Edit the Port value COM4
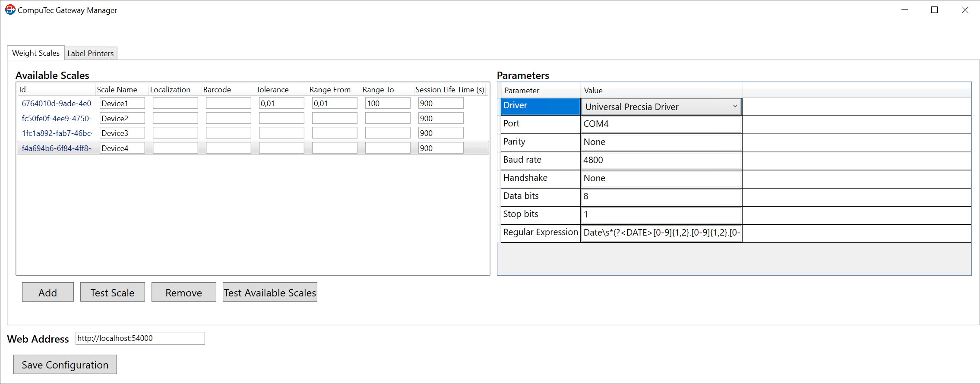The width and height of the screenshot is (980, 384). [661, 124]
